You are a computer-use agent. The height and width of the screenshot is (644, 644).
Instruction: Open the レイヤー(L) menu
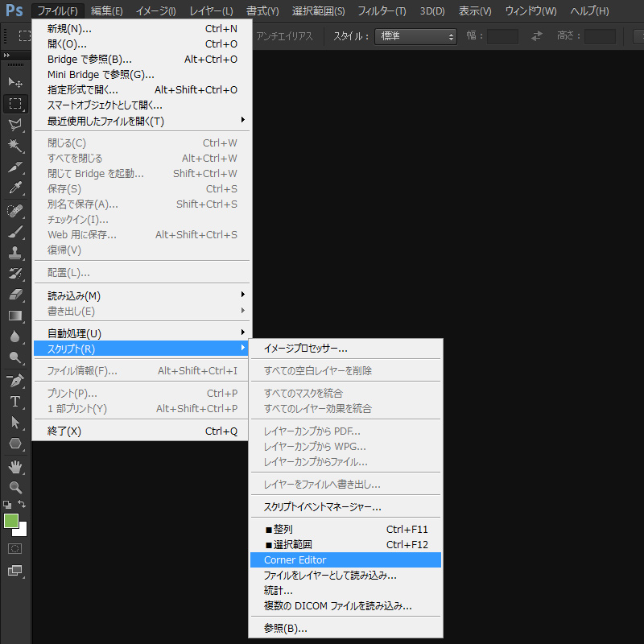tap(211, 10)
